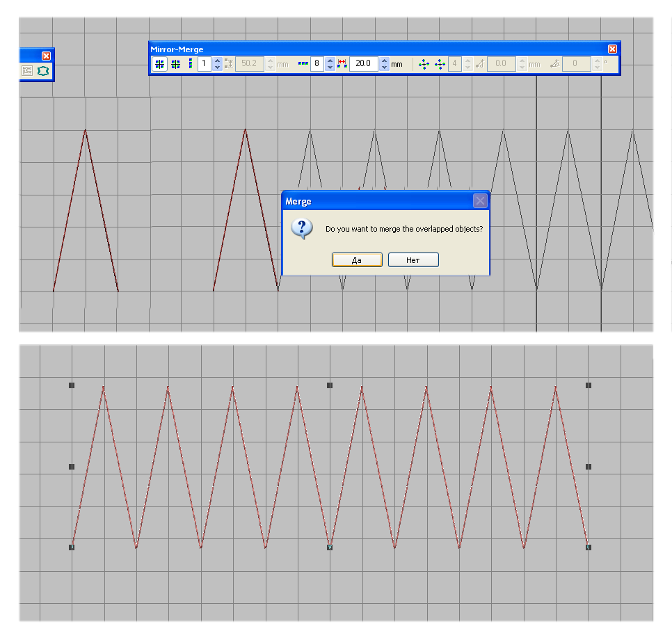672x640 pixels.
Task: Click the vertical rows count icon
Action: click(x=191, y=64)
